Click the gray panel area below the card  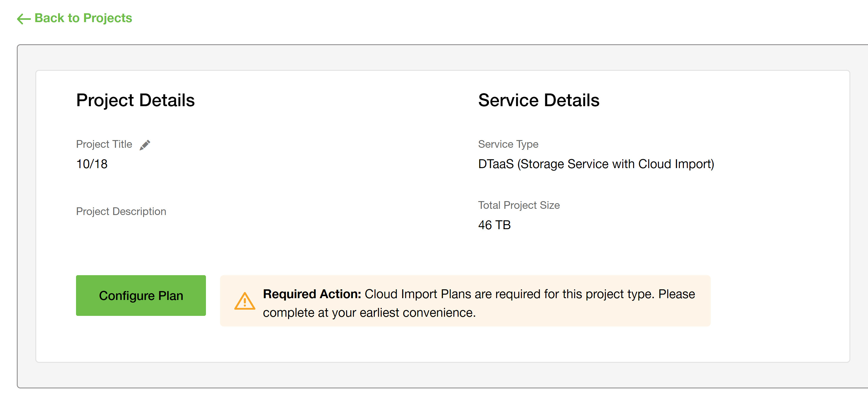click(x=438, y=375)
